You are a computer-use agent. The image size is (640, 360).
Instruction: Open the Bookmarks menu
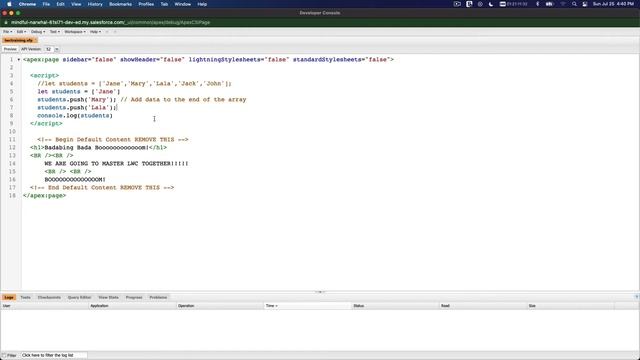tap(120, 4)
